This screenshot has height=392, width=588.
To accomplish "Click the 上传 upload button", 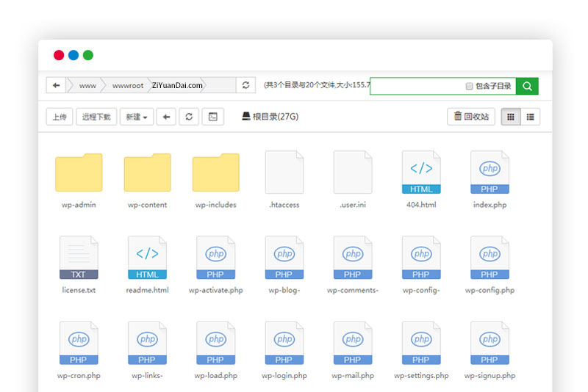I will pyautogui.click(x=60, y=117).
